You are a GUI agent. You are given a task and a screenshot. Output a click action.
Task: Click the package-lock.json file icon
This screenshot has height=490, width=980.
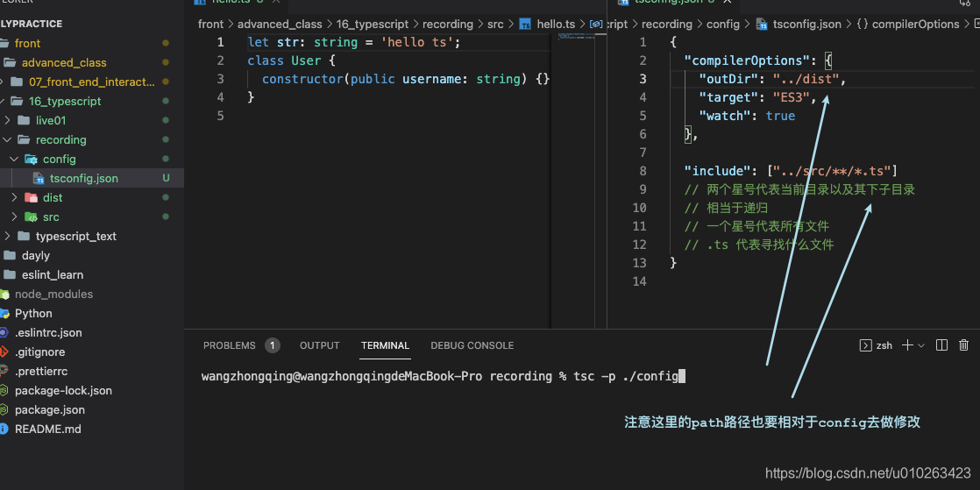tap(4, 391)
